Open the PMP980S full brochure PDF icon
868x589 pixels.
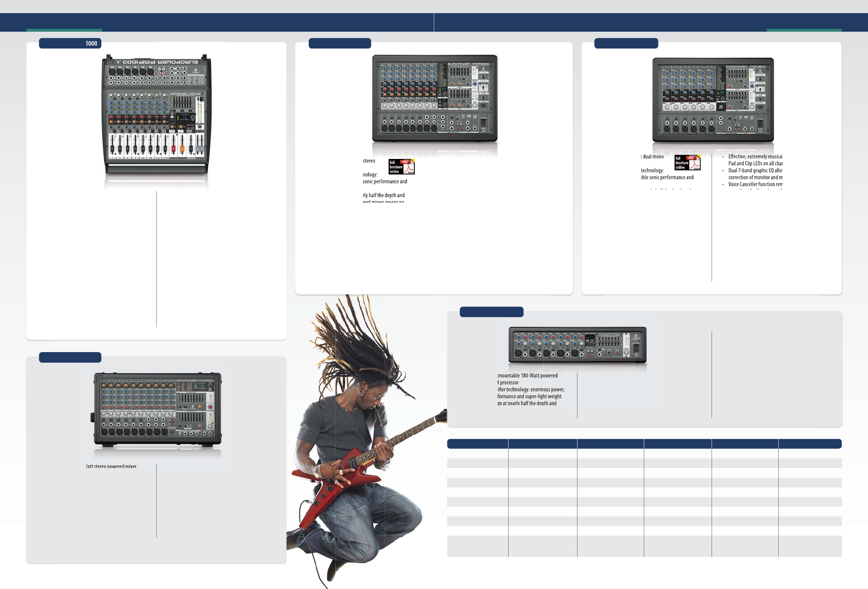coord(401,167)
